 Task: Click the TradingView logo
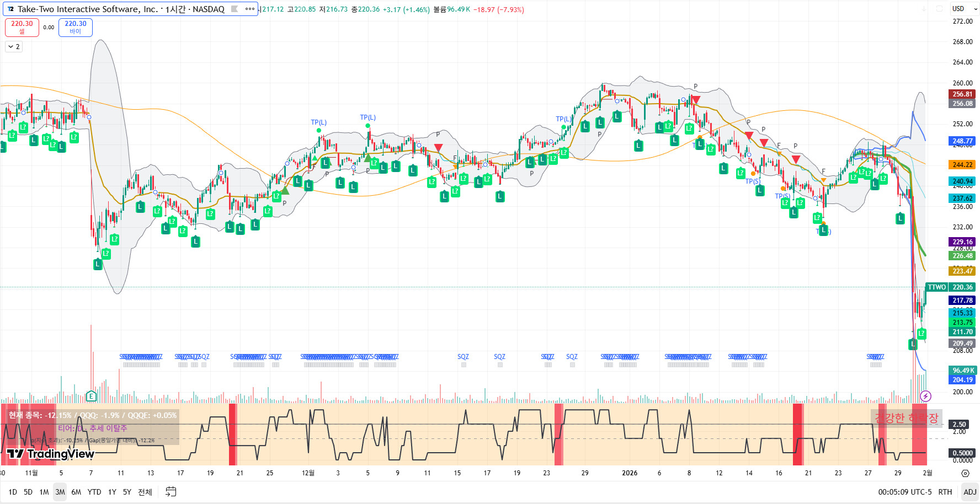pos(51,454)
